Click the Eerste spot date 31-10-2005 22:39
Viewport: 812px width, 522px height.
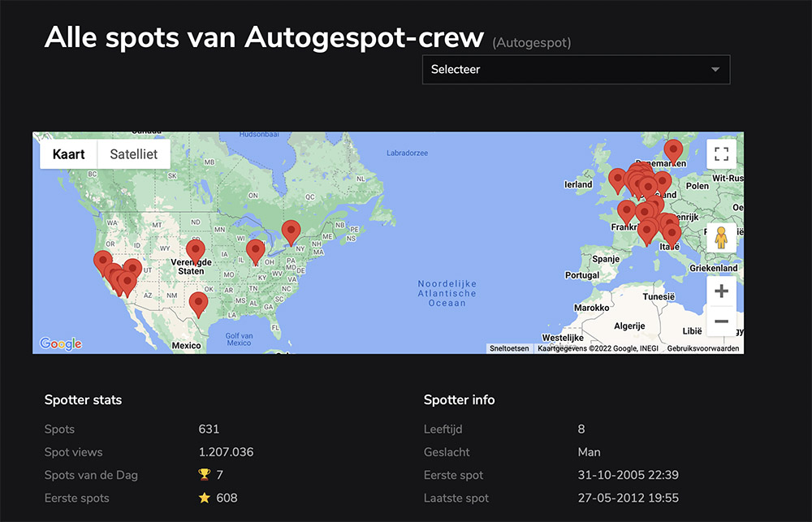(x=628, y=475)
